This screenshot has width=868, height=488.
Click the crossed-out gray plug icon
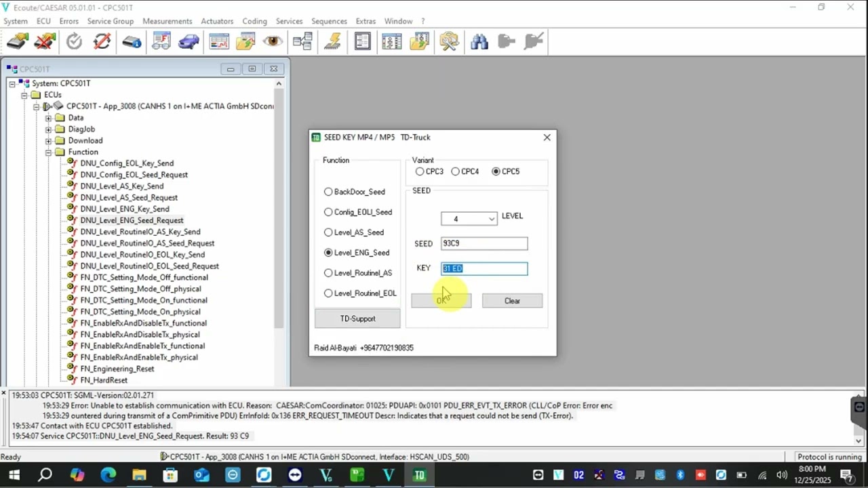click(534, 42)
